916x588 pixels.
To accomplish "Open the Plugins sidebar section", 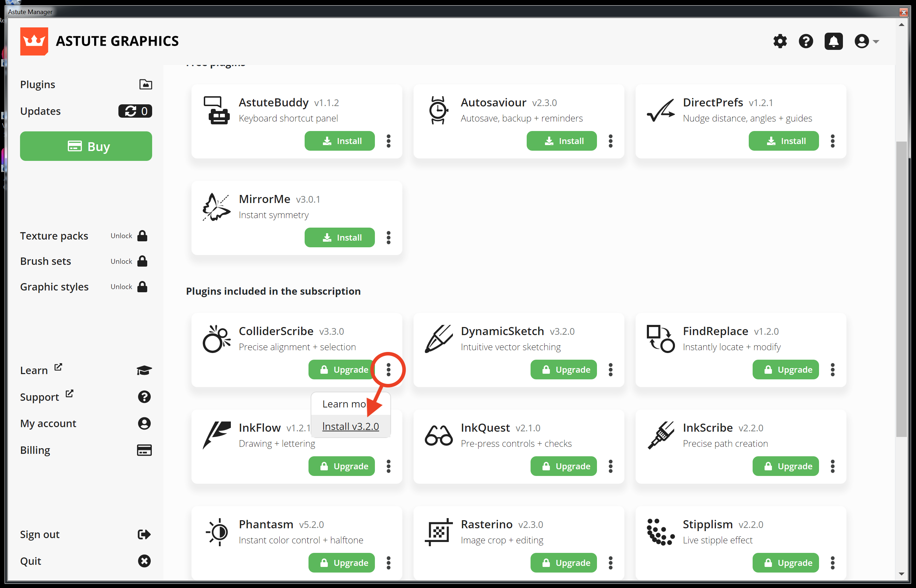I will 86,84.
